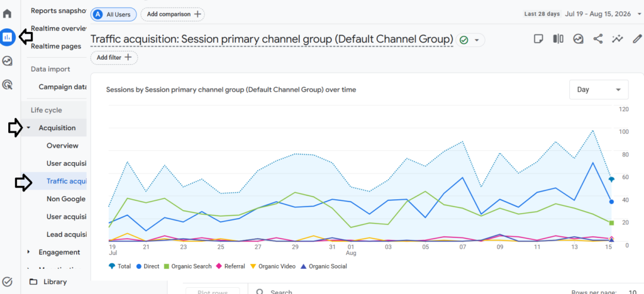The width and height of the screenshot is (644, 294).
Task: Open the Day granularity dropdown
Action: click(599, 89)
